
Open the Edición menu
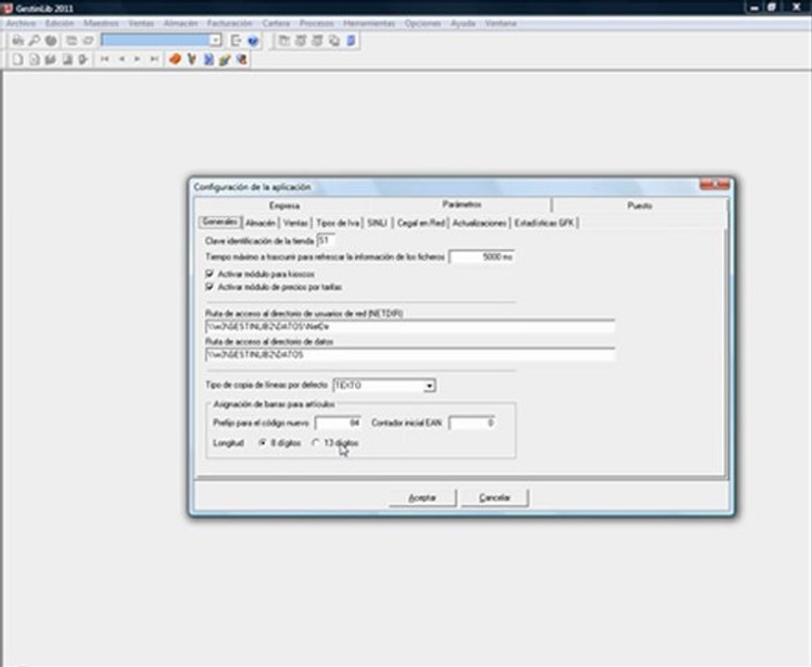click(59, 23)
